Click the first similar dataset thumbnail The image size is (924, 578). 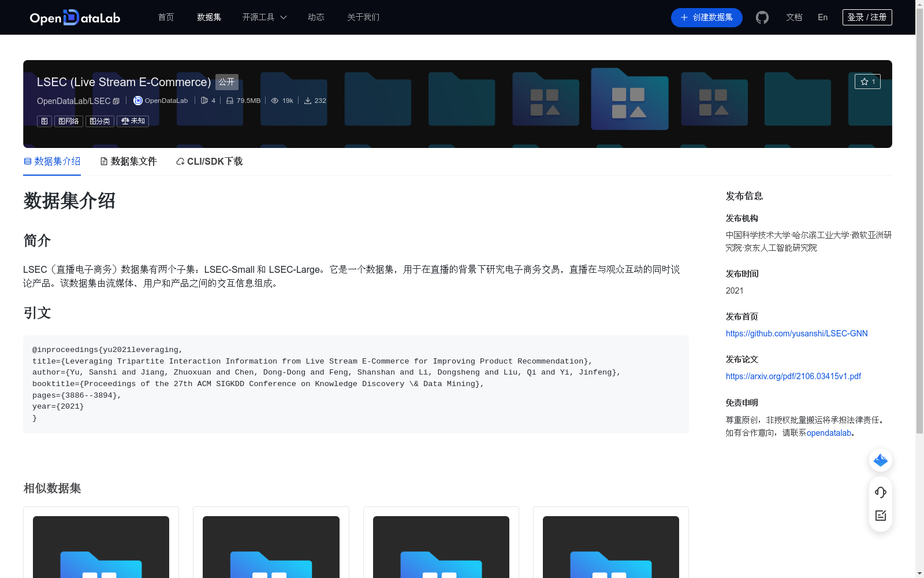(x=100, y=546)
